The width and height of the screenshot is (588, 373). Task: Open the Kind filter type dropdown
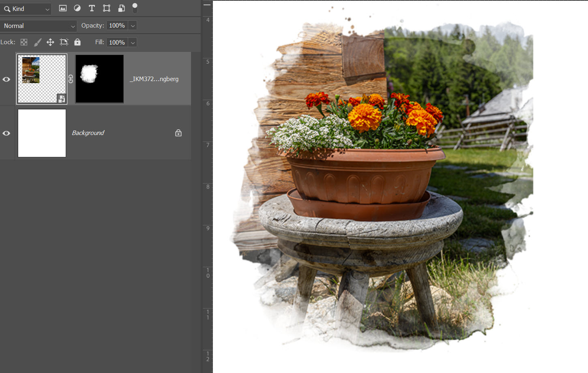(x=26, y=9)
